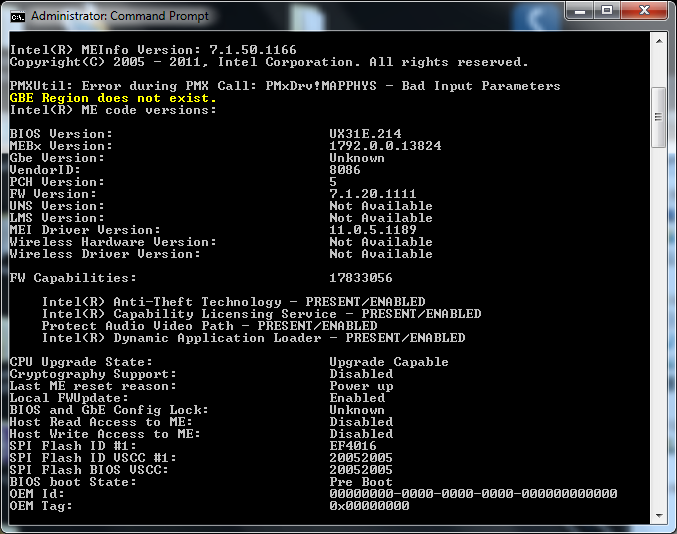Viewport: 677px width, 534px height.
Task: Click the Last ME reset reason 'Power up'
Action: (x=361, y=386)
